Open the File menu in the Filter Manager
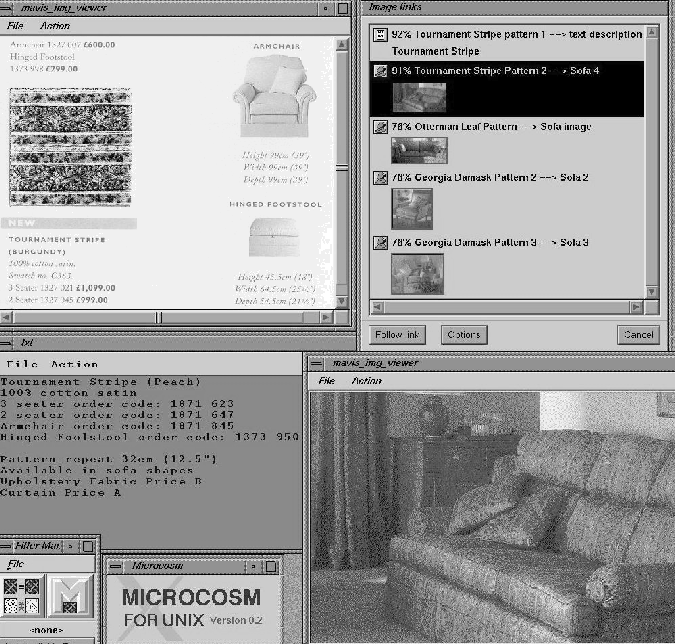 tap(15, 564)
